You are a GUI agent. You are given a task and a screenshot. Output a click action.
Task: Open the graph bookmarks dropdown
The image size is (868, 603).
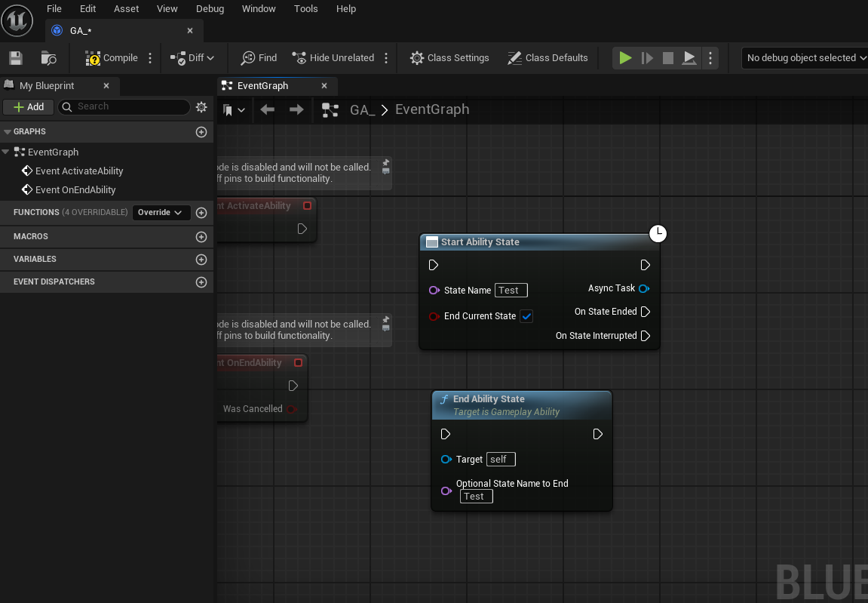234,109
